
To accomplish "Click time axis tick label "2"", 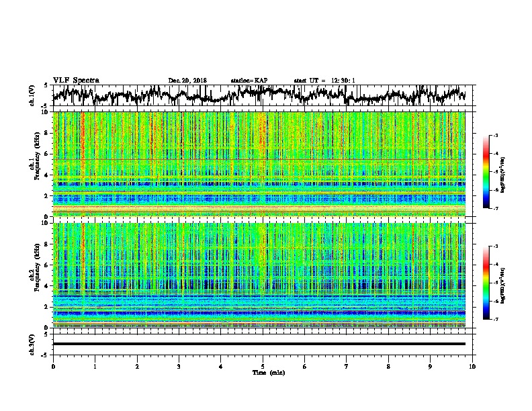I will (137, 366).
